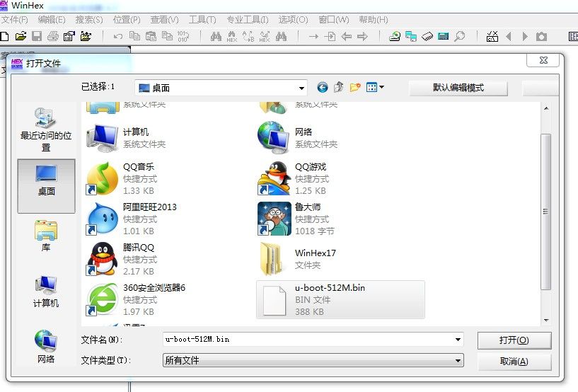The image size is (578, 392).
Task: Click the file list scrollbar up arrow
Action: coord(546,108)
